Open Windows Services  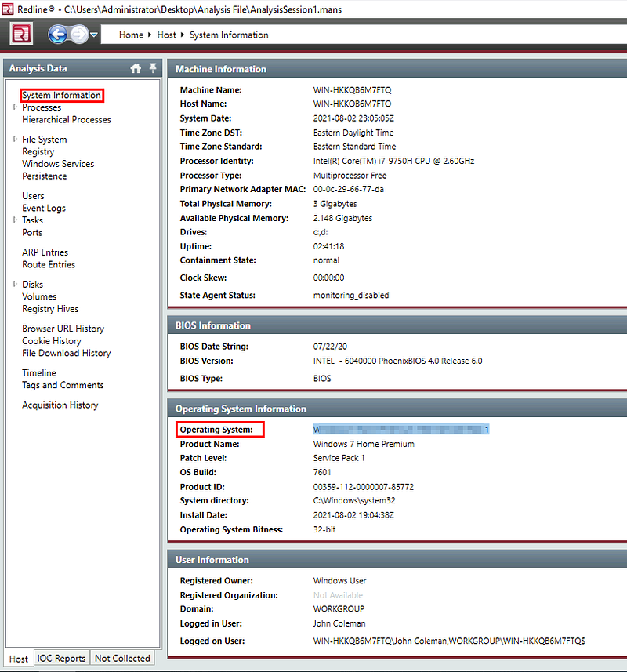58,164
